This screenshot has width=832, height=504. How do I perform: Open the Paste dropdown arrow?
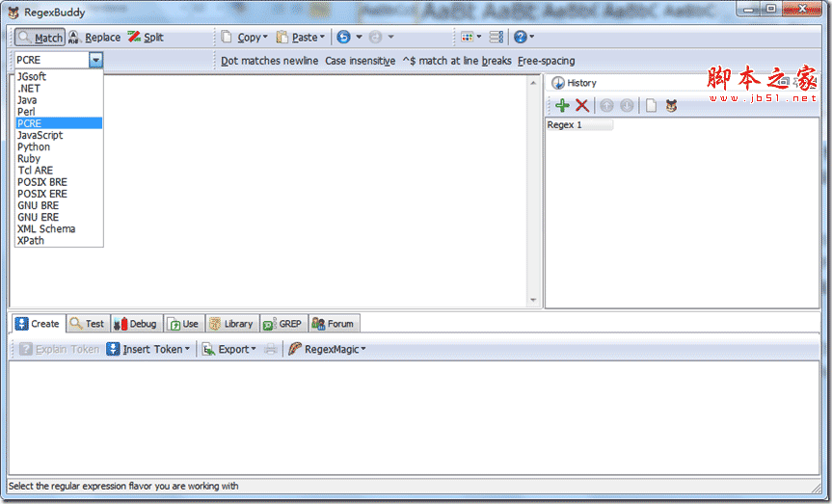pyautogui.click(x=322, y=38)
